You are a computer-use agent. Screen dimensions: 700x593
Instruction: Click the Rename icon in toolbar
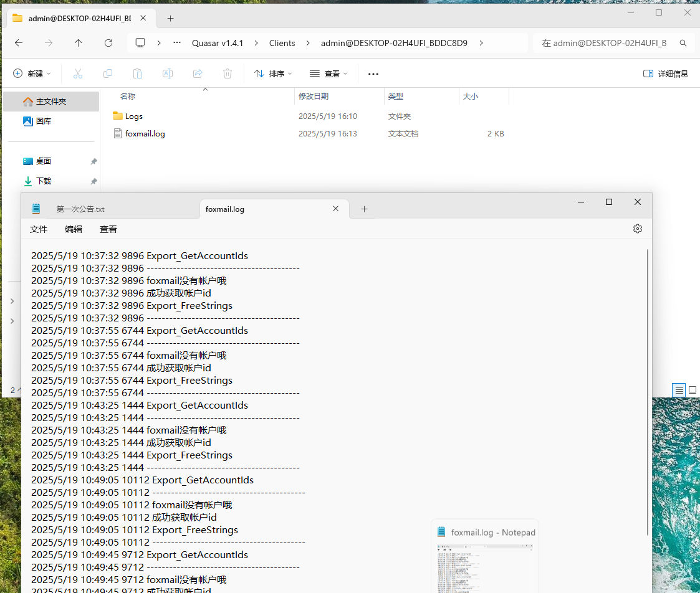click(x=168, y=74)
